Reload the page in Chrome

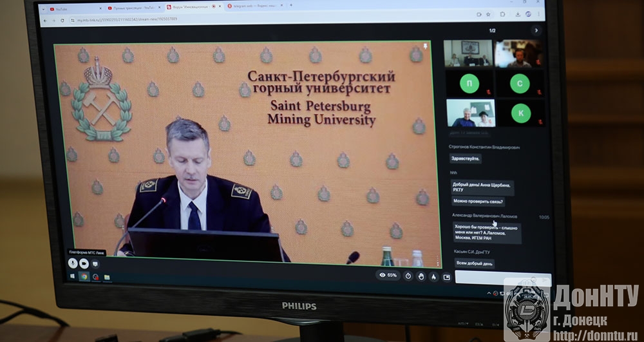click(62, 20)
